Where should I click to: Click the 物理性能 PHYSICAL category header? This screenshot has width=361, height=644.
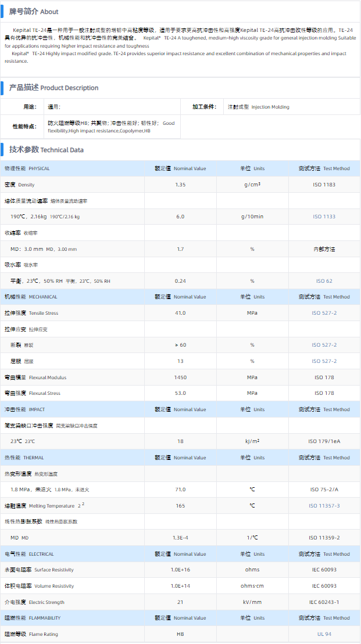[x=27, y=168]
